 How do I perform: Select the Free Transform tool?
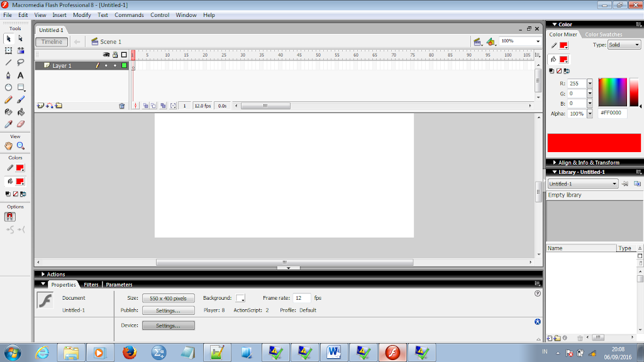pos(8,50)
